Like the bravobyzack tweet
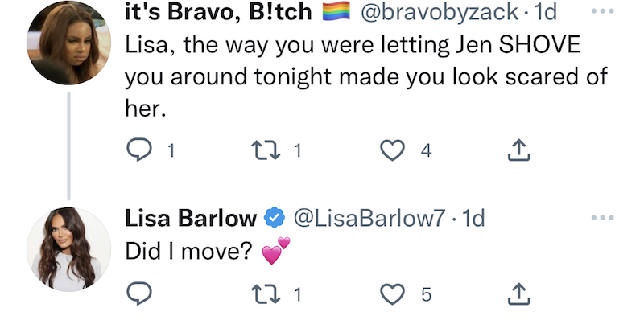This screenshot has height=316, width=644. (x=392, y=151)
